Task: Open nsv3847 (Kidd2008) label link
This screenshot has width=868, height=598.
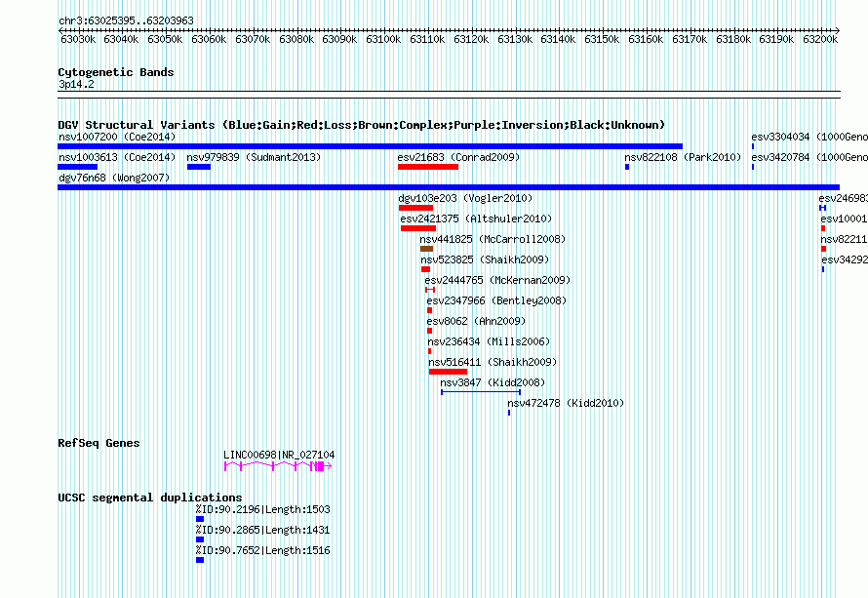Action: click(x=493, y=382)
